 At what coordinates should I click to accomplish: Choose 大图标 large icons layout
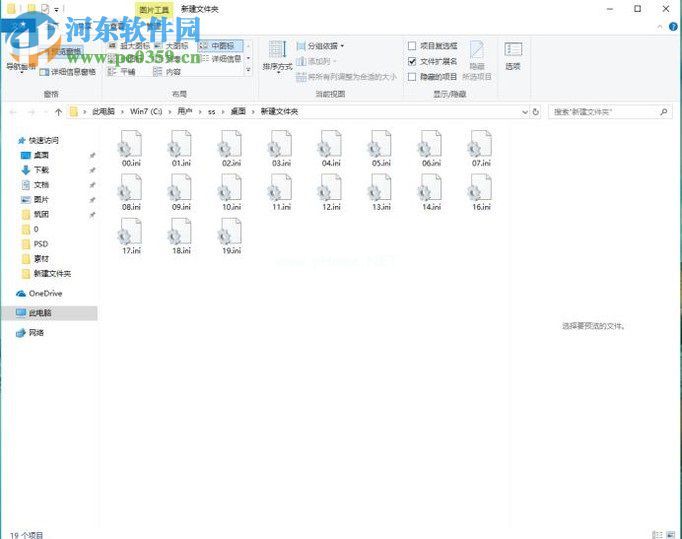(x=171, y=45)
